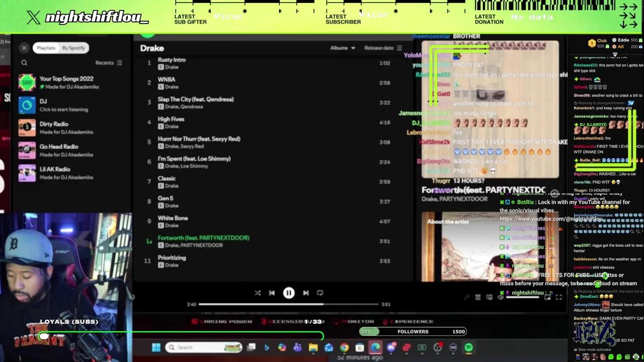The image size is (644, 362).
Task: Switch to Spotify taskbar icon
Action: (x=468, y=347)
